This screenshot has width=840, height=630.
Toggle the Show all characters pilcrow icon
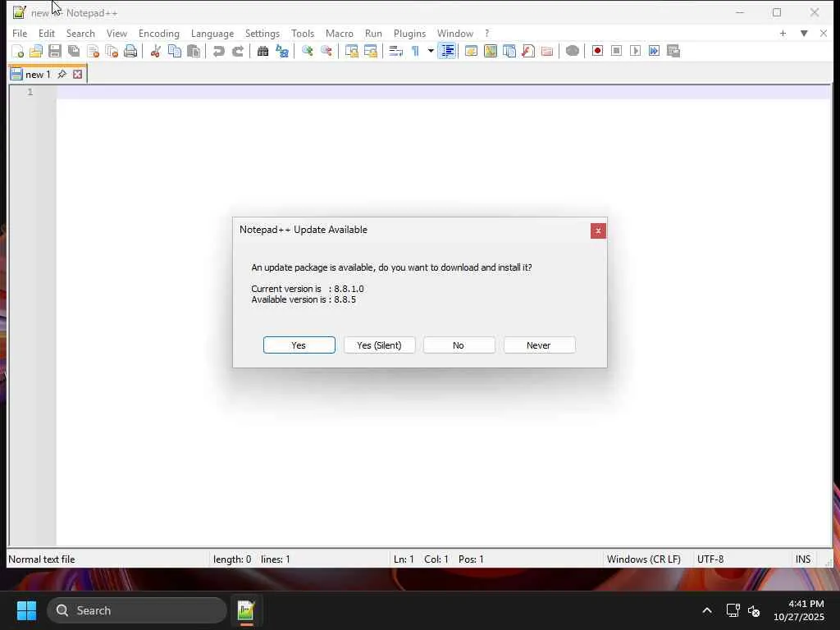coord(415,51)
